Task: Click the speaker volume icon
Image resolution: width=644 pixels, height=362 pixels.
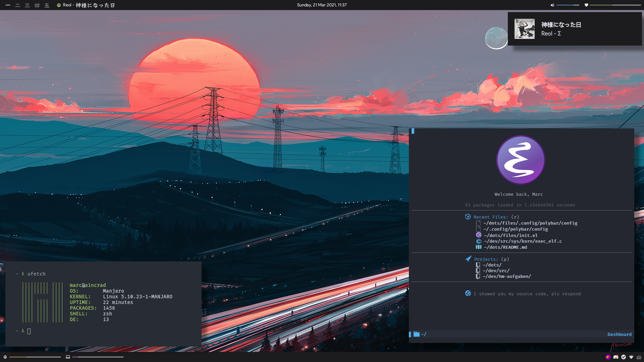Action: pyautogui.click(x=552, y=5)
